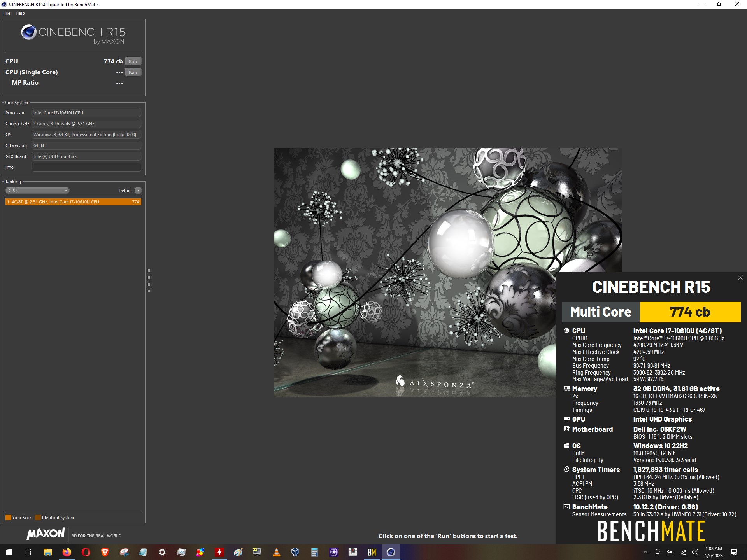The image size is (747, 560).
Task: Run the multi-core CPU benchmark
Action: coord(133,61)
